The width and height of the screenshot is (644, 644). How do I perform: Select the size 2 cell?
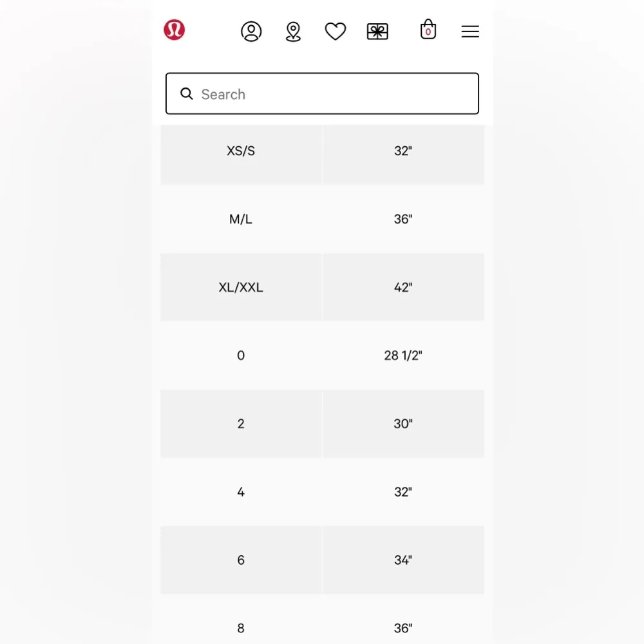click(241, 424)
